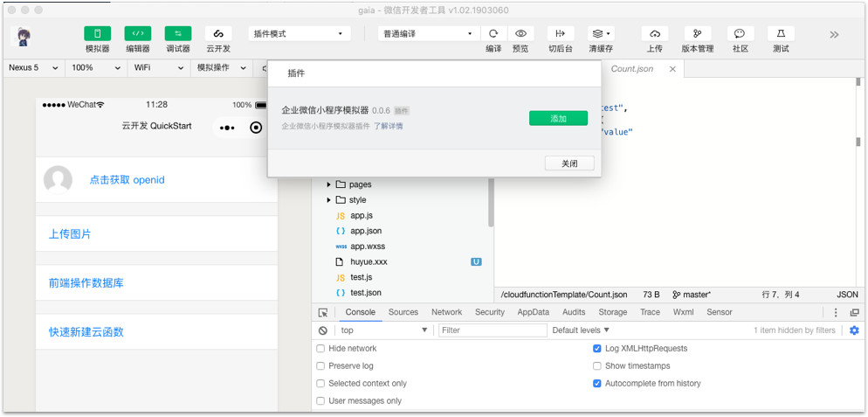Viewport: 868px width, 417px height.
Task: Open test.json in file tree
Action: tap(365, 293)
